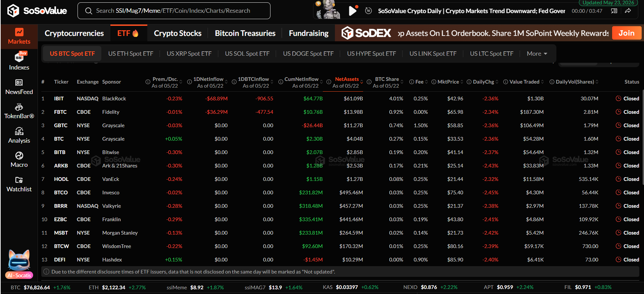
Task: Open the TokenBar sidebar section
Action: (19, 111)
